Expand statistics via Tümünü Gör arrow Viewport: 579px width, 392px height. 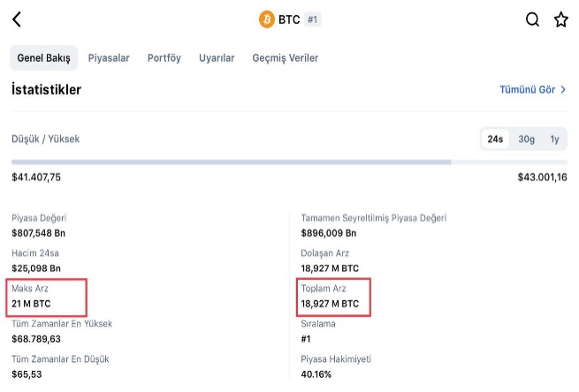coord(562,90)
